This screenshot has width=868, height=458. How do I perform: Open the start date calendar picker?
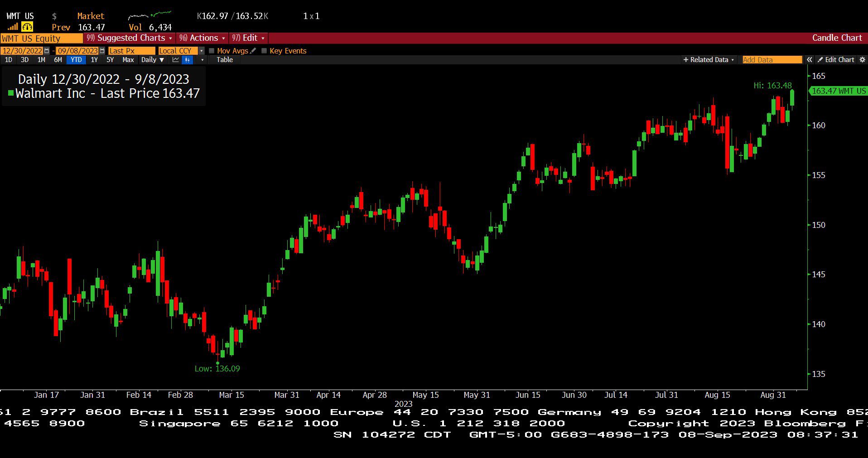coord(47,51)
